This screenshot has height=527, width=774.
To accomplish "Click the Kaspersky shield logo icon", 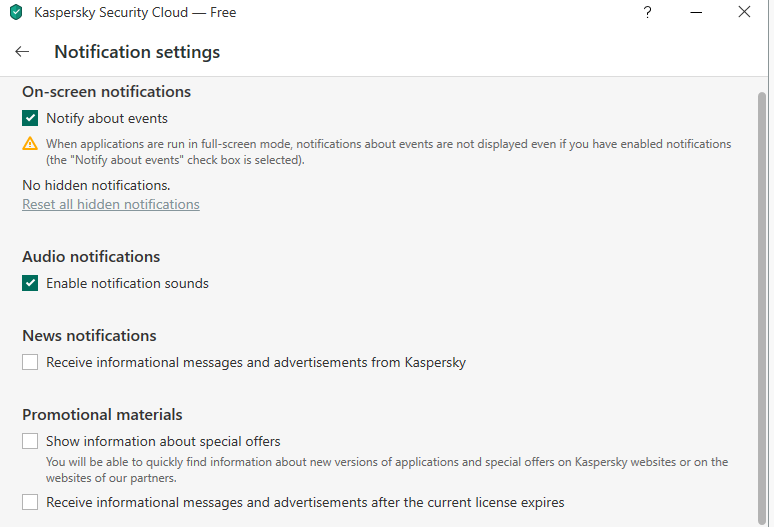I will (16, 13).
